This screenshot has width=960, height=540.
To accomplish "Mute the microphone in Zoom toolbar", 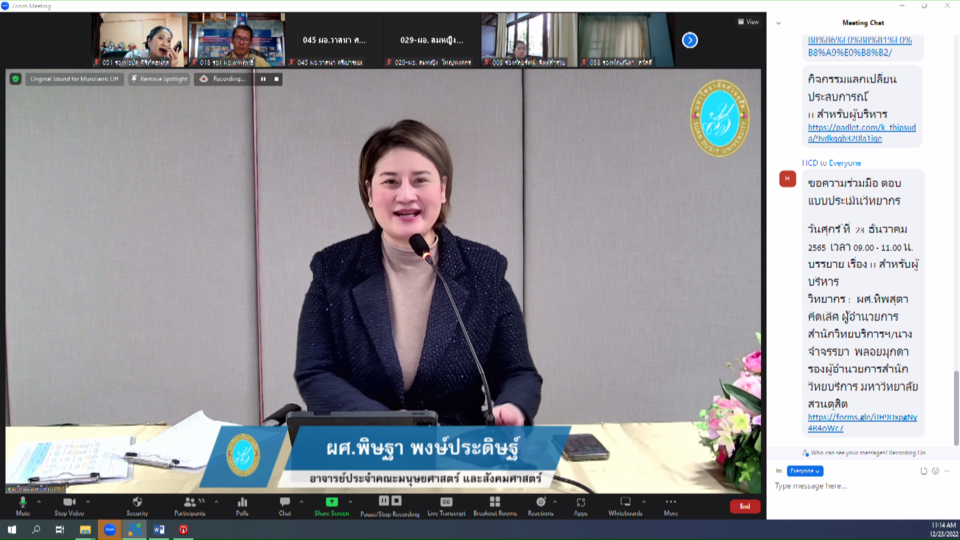I will tap(23, 506).
